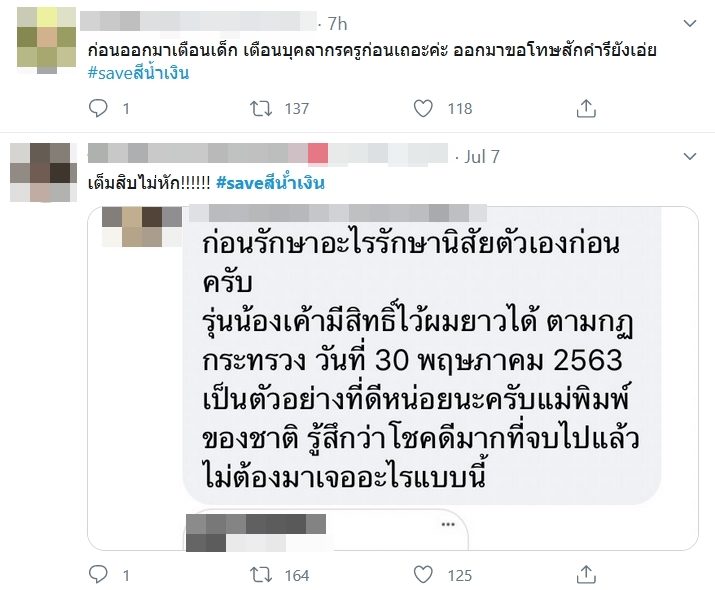Reply to the Jul 7 tweet
715x590 pixels.
pyautogui.click(x=98, y=574)
